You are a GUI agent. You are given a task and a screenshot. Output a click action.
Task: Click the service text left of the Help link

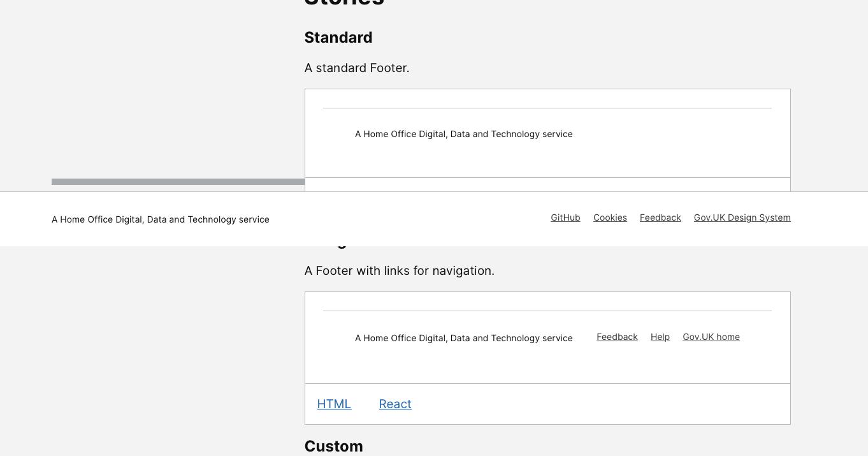coord(463,338)
